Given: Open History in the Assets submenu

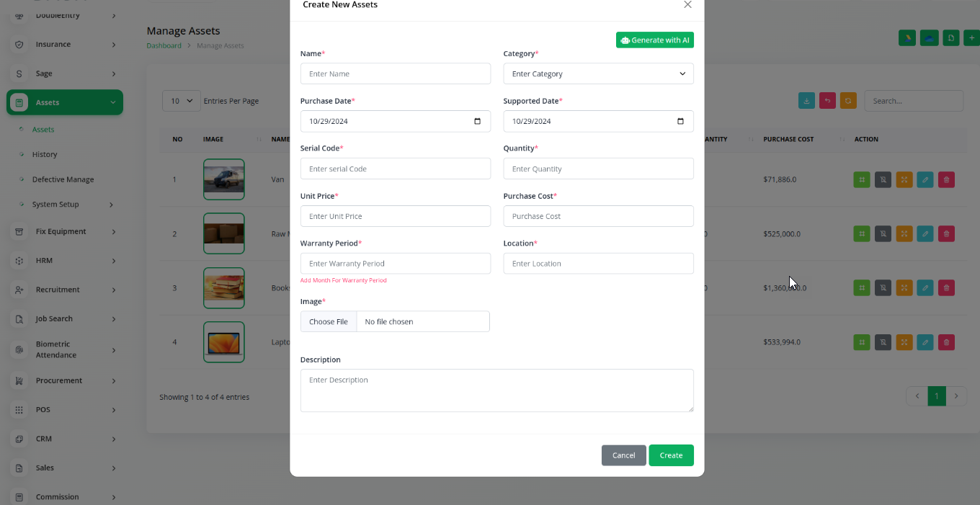Looking at the screenshot, I should (45, 154).
